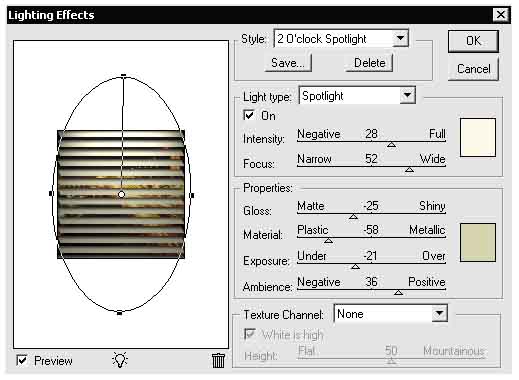Toggle the light On checkbox

tap(249, 115)
